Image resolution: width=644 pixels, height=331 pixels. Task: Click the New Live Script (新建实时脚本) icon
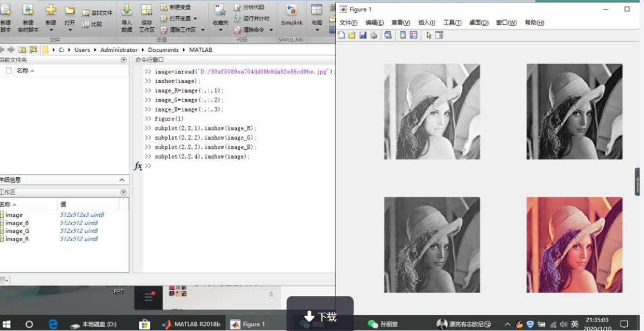point(28,10)
